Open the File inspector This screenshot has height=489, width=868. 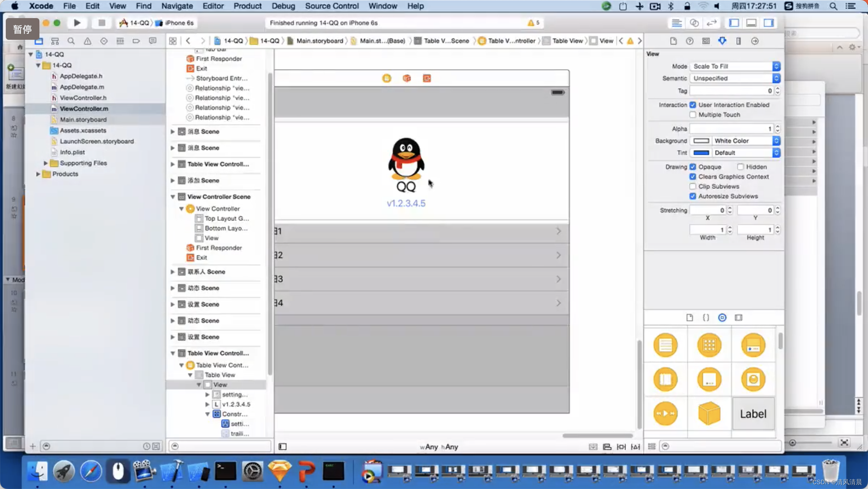click(x=673, y=41)
